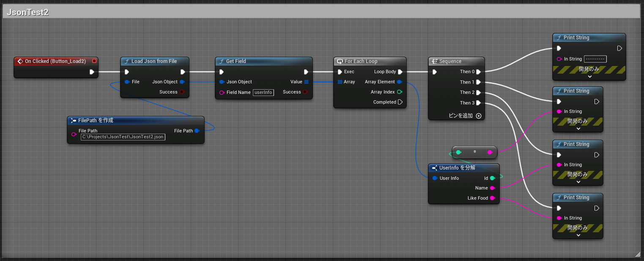The width and height of the screenshot is (644, 261).
Task: Click the Then 2 exec pin on Sequence
Action: (x=479, y=92)
